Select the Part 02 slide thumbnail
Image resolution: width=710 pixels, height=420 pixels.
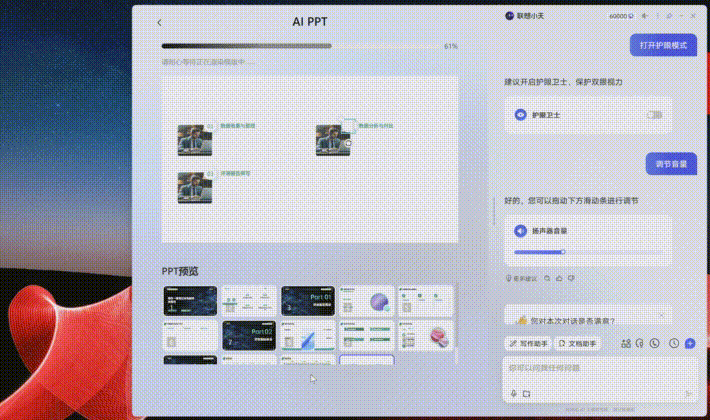click(x=248, y=335)
